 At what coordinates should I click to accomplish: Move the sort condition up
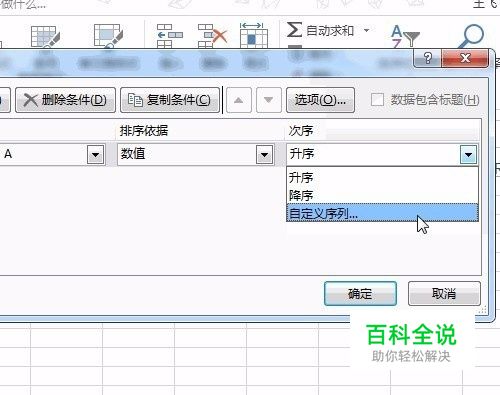(239, 100)
